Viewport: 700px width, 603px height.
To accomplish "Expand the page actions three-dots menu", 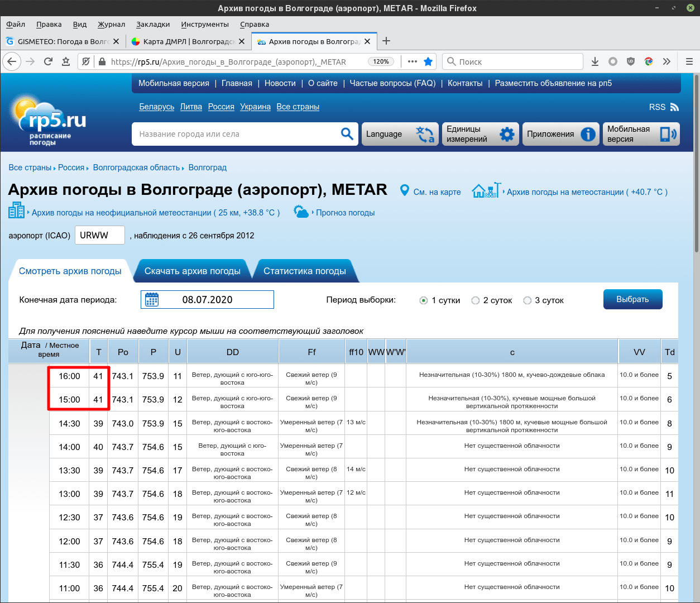I will [x=412, y=61].
